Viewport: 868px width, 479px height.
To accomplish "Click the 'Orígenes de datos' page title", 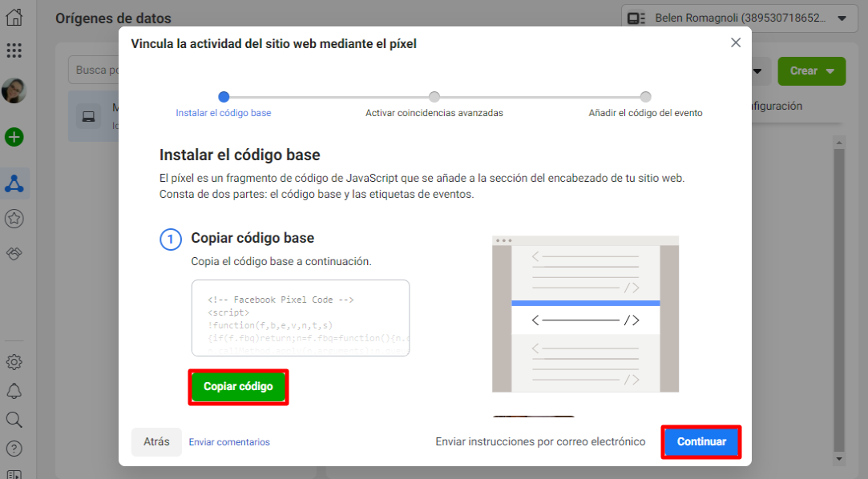I will tap(114, 18).
